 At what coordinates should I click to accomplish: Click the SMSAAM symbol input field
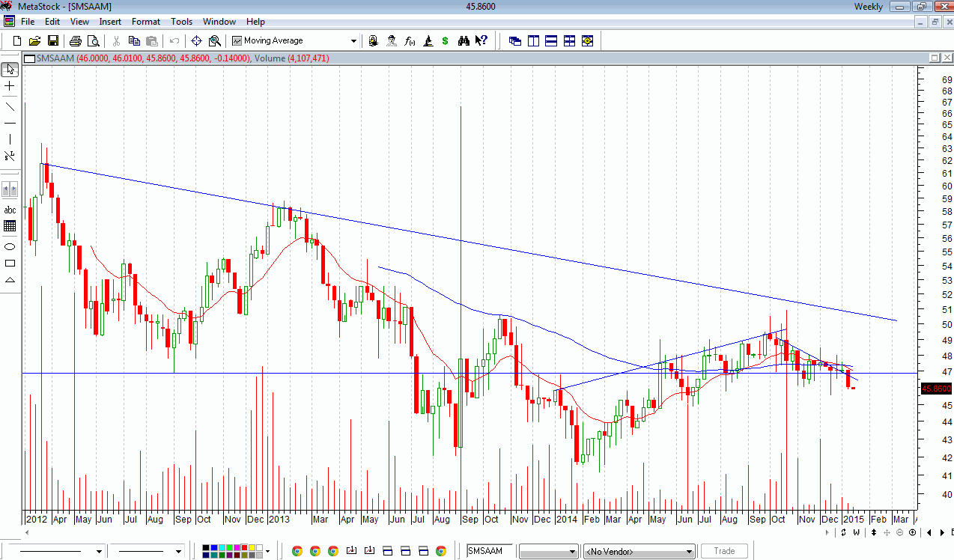(x=489, y=551)
